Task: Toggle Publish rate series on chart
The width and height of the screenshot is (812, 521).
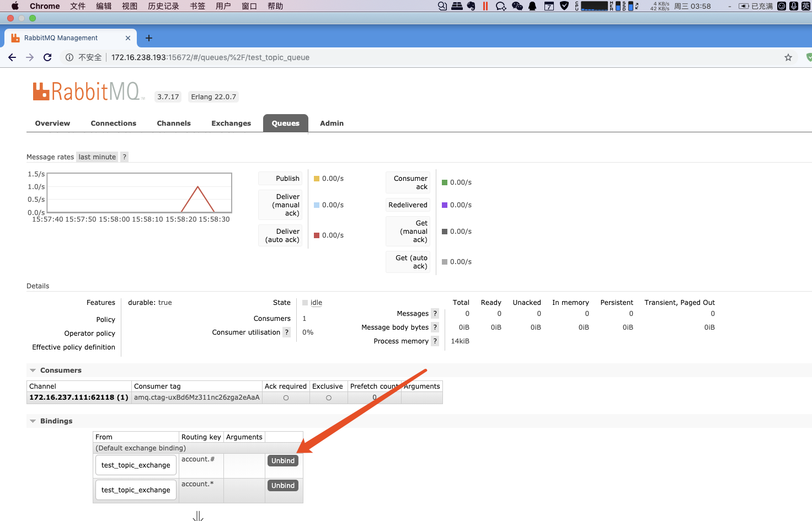Action: coord(280,179)
